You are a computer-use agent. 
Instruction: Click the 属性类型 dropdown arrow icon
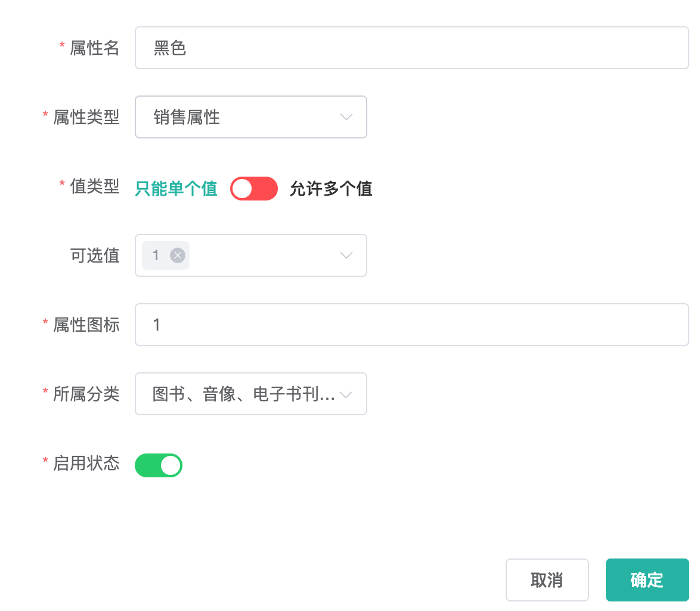pyautogui.click(x=346, y=117)
